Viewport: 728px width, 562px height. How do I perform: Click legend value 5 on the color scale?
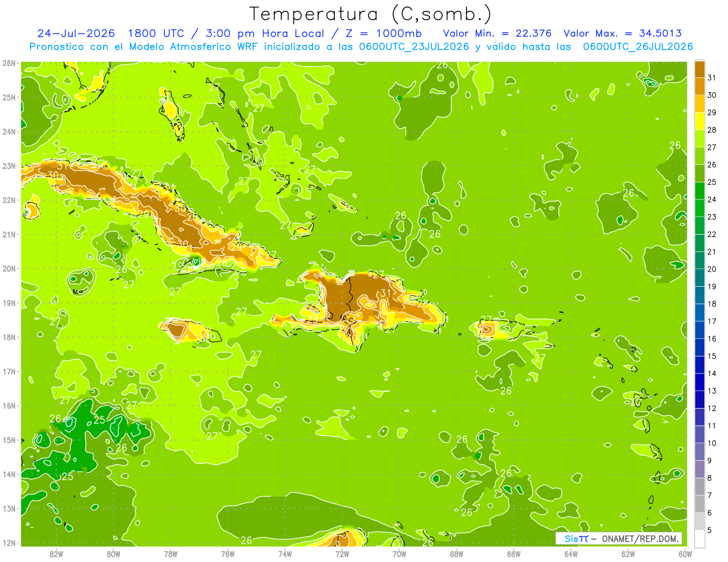pyautogui.click(x=709, y=530)
